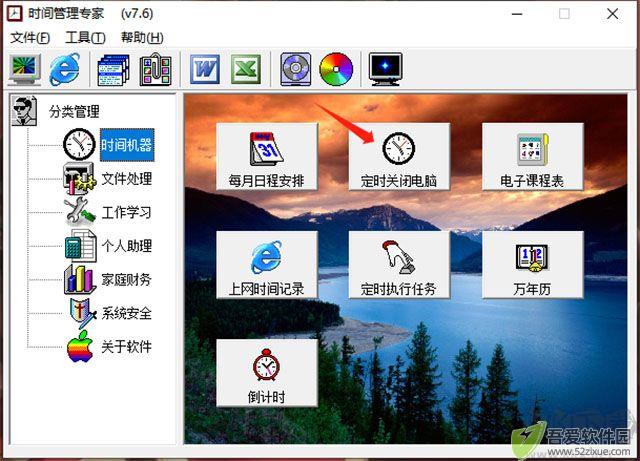Screen dimensions: 640x461
Task: Click the bar chart icon beside 家庭财务
Action: click(x=80, y=279)
